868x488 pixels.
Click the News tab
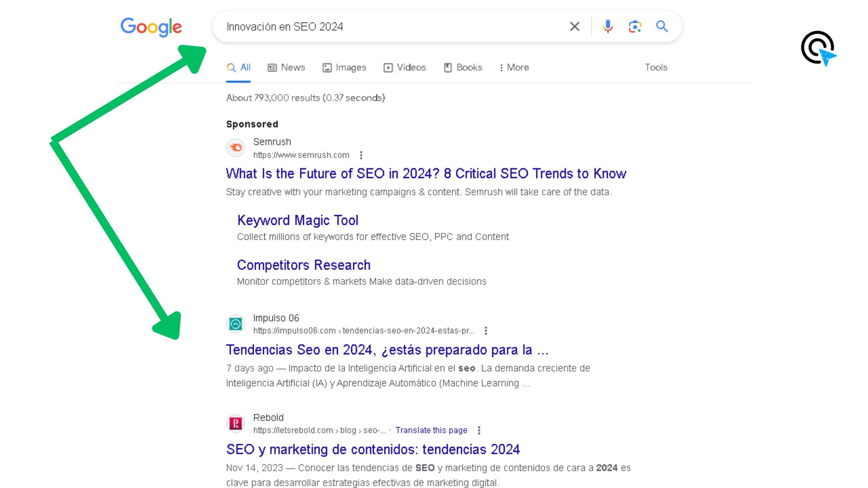[x=293, y=67]
